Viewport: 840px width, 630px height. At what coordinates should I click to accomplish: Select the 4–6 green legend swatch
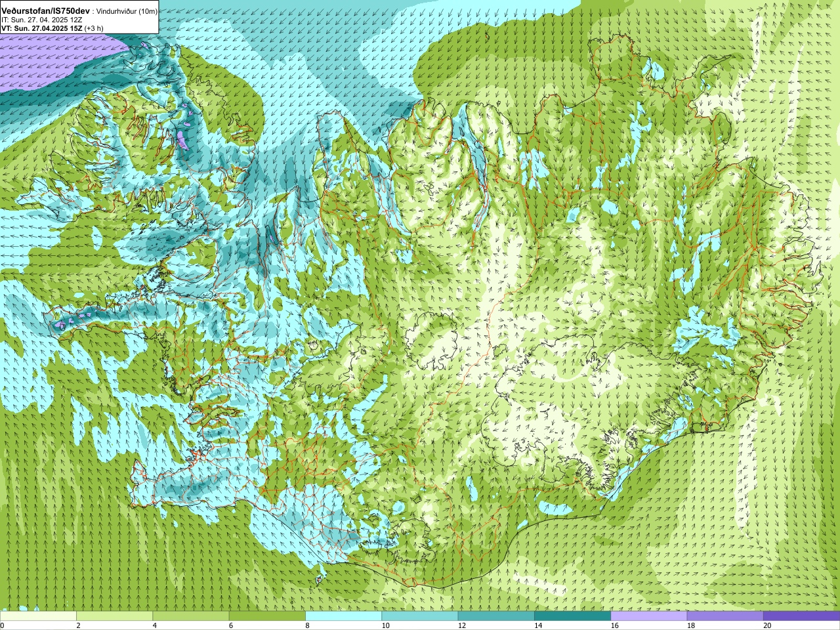coord(191,616)
